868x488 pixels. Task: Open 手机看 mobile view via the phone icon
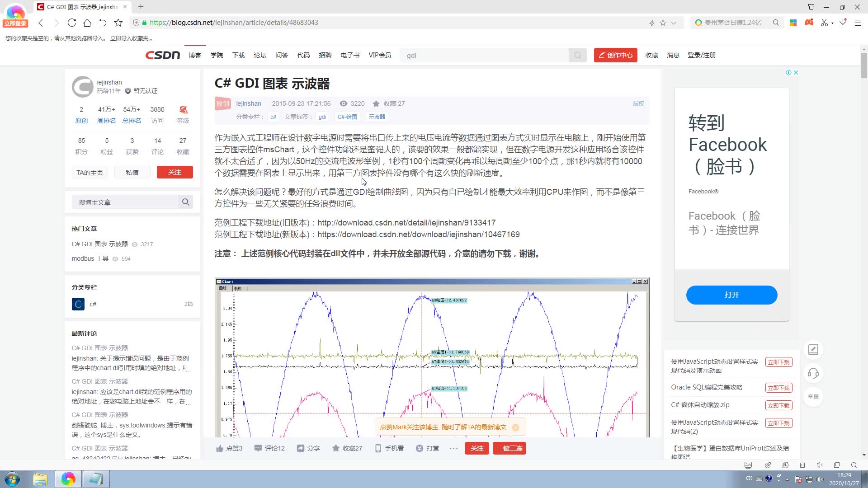pyautogui.click(x=378, y=448)
